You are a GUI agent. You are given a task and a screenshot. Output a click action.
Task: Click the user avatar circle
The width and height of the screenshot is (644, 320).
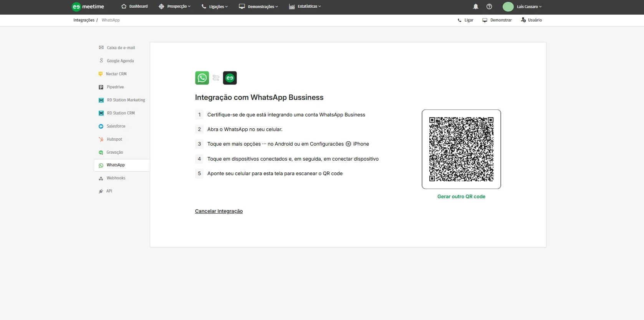508,7
